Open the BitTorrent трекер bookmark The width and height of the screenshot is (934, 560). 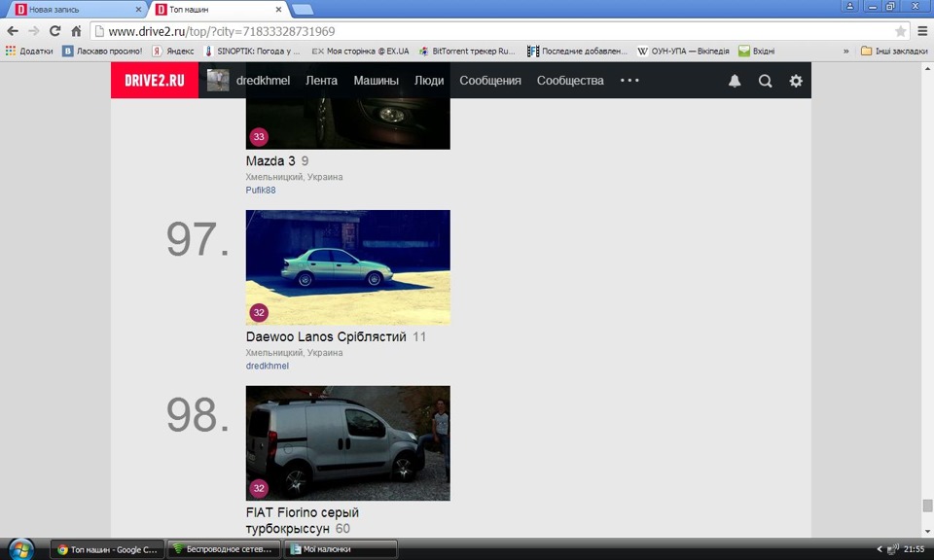467,52
